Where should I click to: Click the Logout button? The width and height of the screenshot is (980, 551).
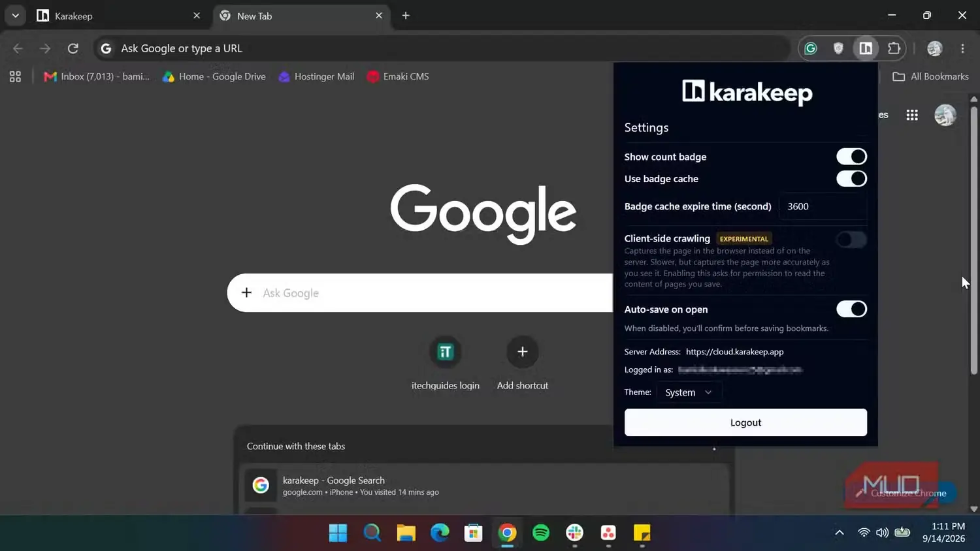pos(745,422)
